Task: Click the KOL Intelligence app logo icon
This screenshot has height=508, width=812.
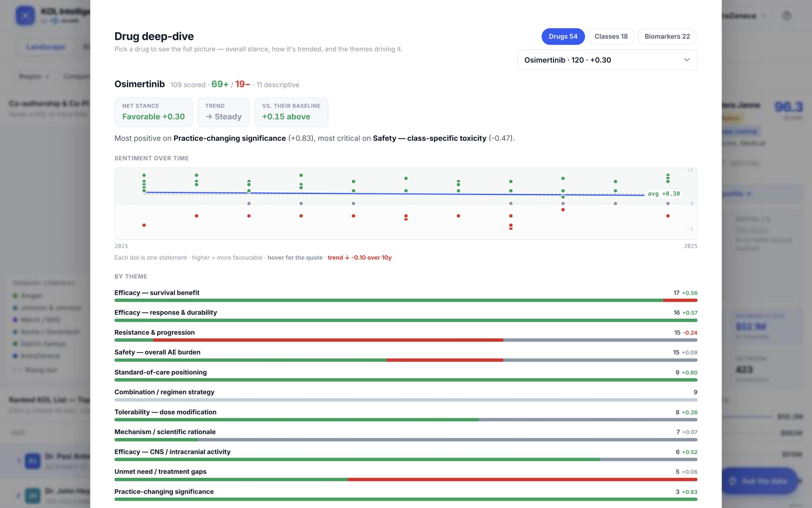Action: 25,16
